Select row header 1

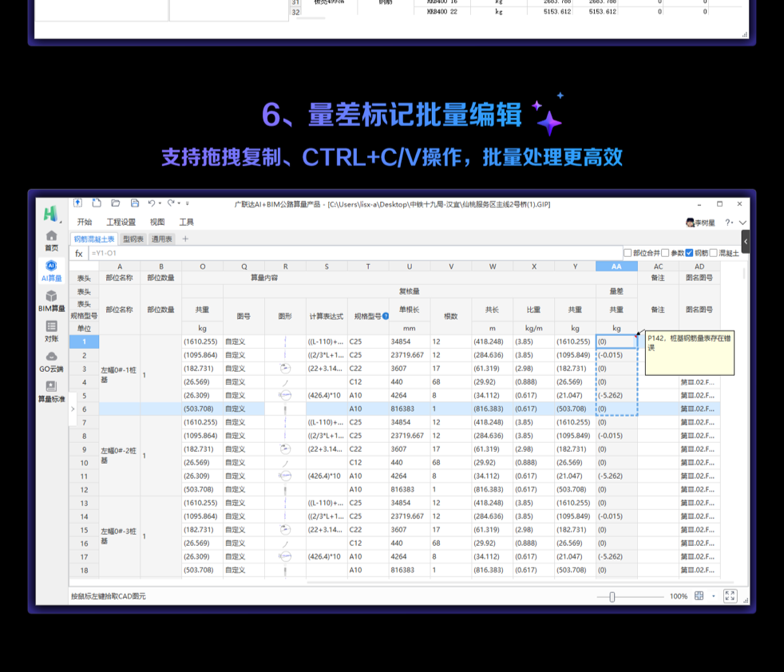[84, 342]
